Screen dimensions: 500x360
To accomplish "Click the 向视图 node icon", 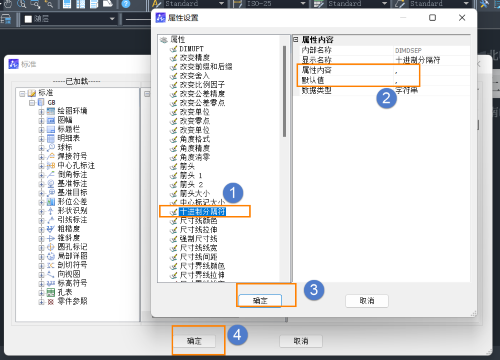I will coord(51,274).
